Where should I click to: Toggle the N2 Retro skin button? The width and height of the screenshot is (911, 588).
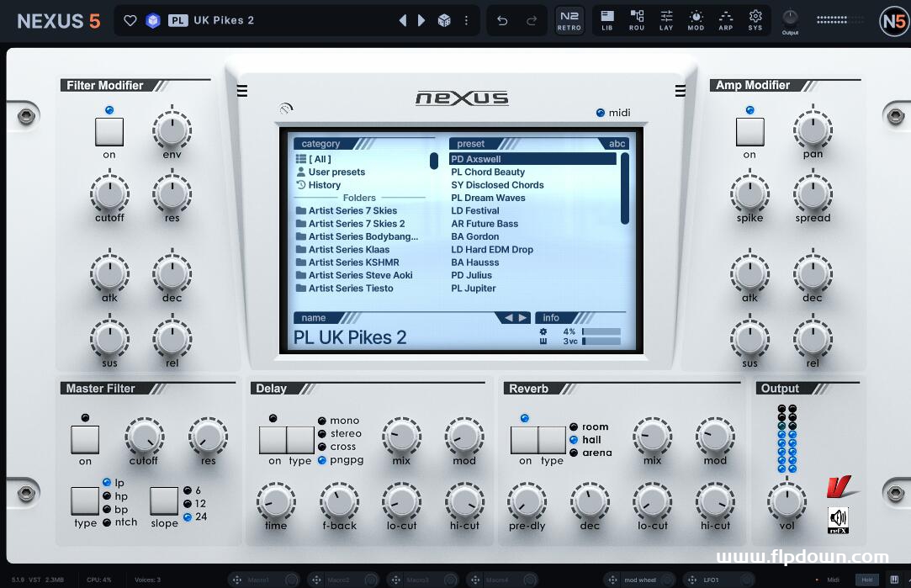coord(569,20)
